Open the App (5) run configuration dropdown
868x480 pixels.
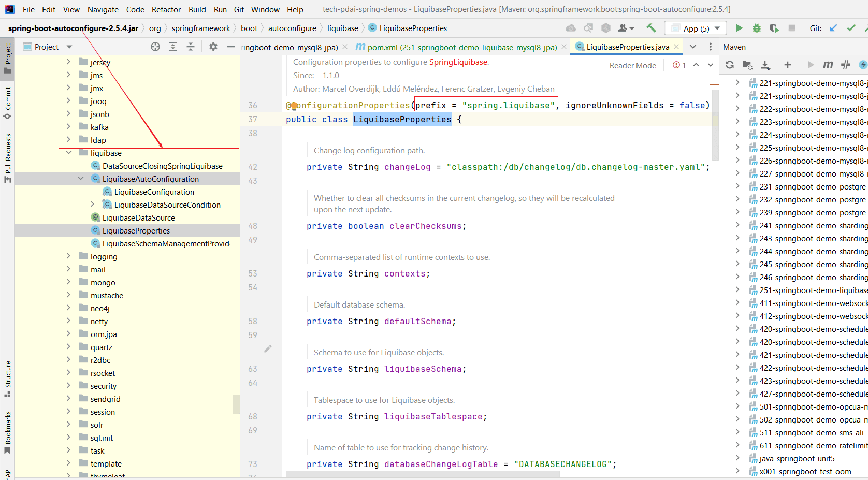[717, 28]
